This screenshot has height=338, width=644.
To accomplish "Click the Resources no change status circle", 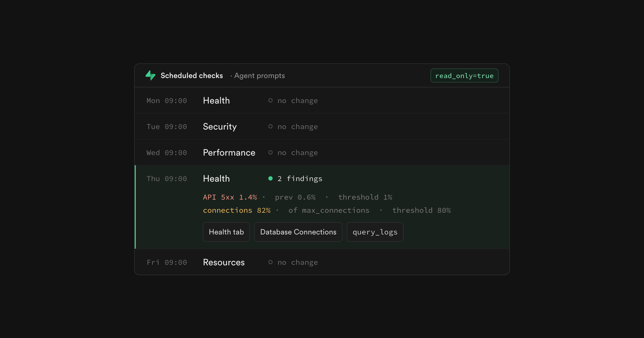I will click(x=270, y=262).
